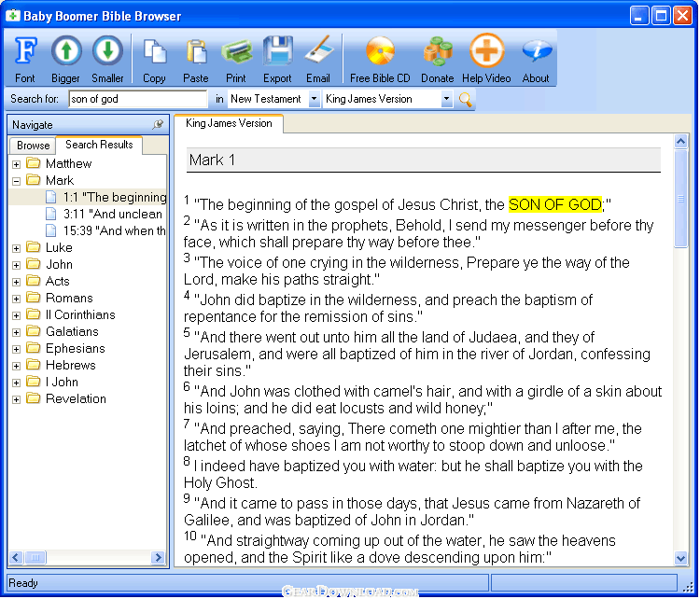700x599 pixels.
Task: Click scroll down arrow in text pane
Action: point(680,558)
